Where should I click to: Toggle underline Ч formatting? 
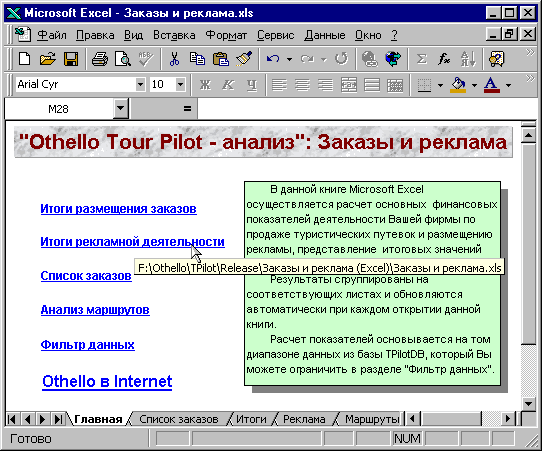pos(252,85)
